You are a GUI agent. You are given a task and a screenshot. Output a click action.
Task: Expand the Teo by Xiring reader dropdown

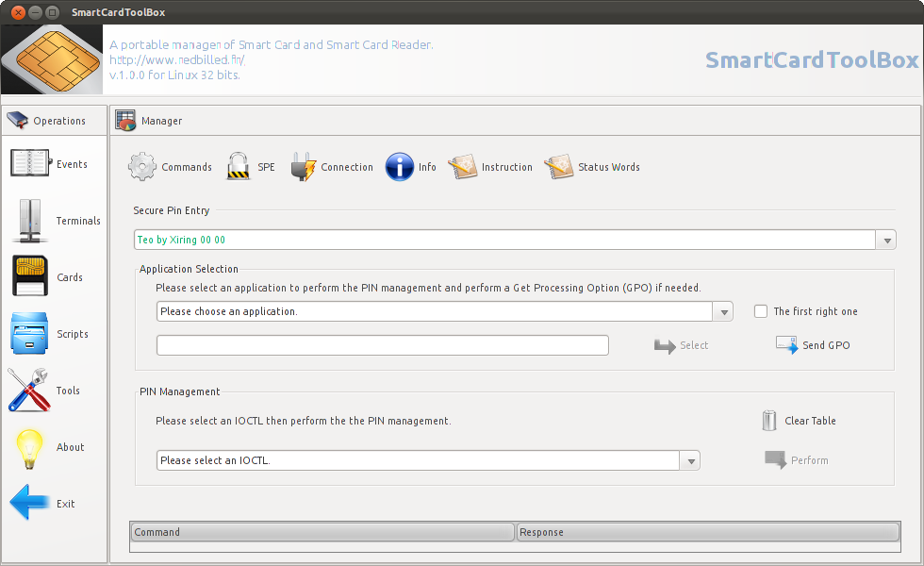pyautogui.click(x=886, y=241)
